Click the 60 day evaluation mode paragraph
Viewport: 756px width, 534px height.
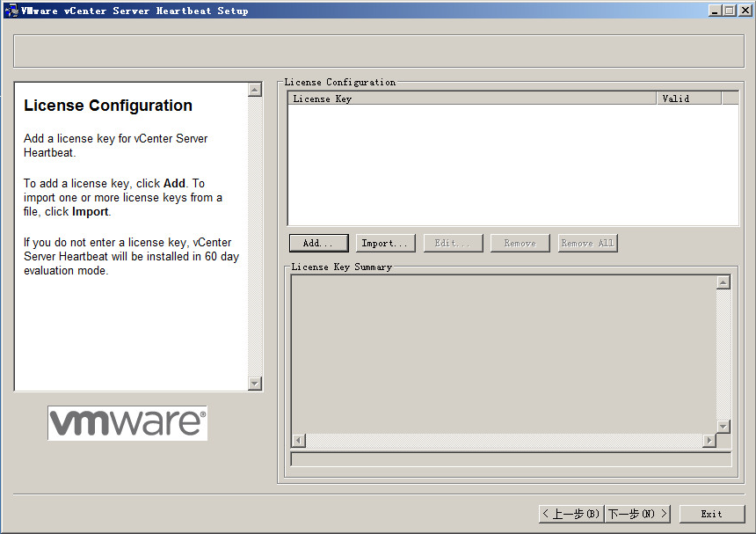[x=131, y=257]
